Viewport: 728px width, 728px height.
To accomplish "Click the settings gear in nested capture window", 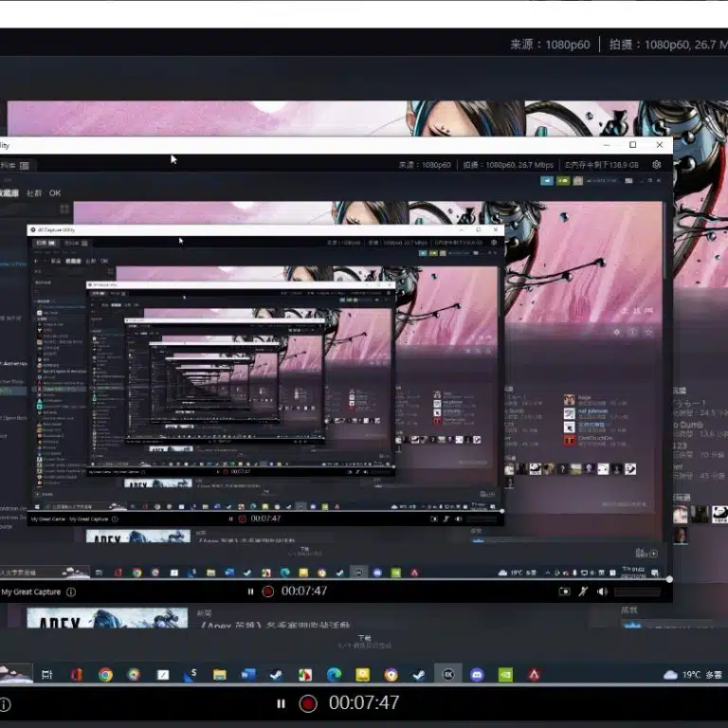I will 656,165.
